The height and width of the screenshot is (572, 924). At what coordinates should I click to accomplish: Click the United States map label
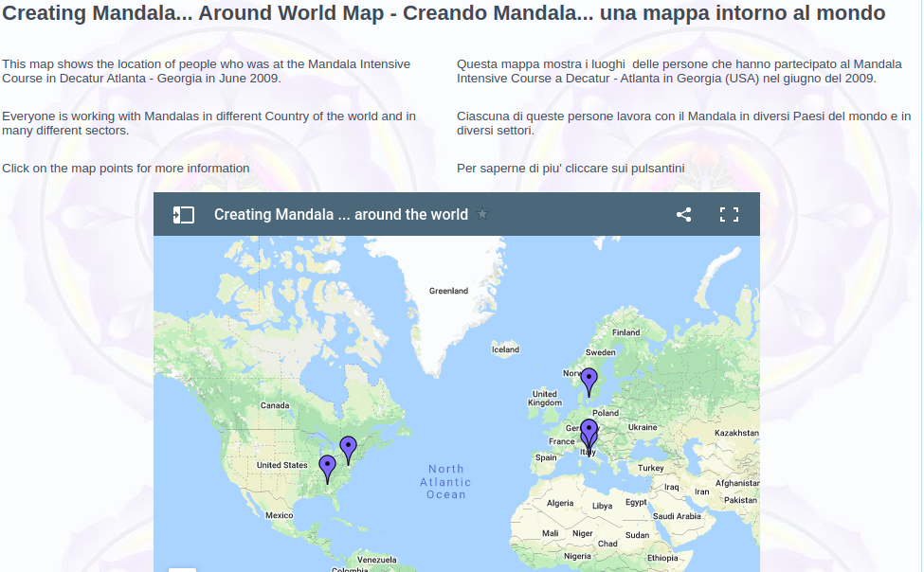pyautogui.click(x=282, y=465)
